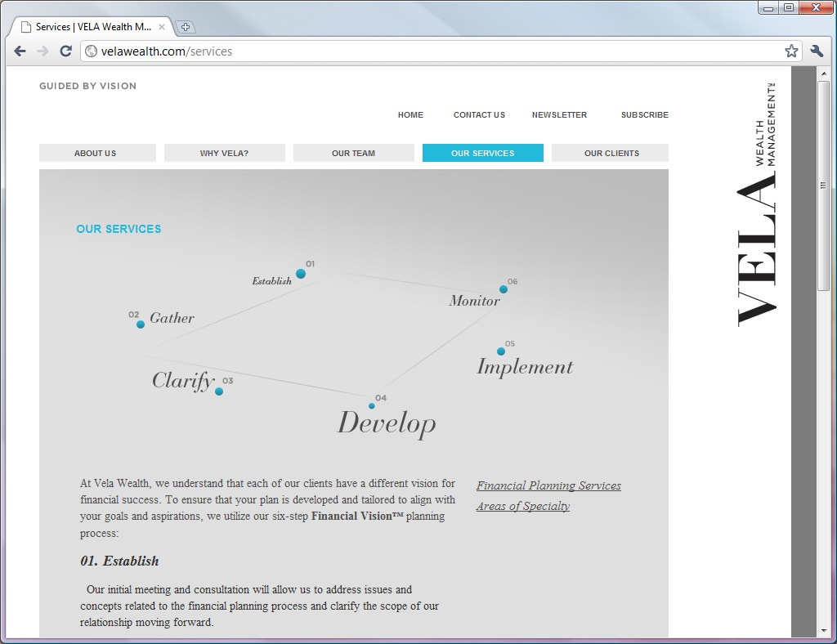837x644 pixels.
Task: Click the Gather step label
Action: pyautogui.click(x=172, y=318)
